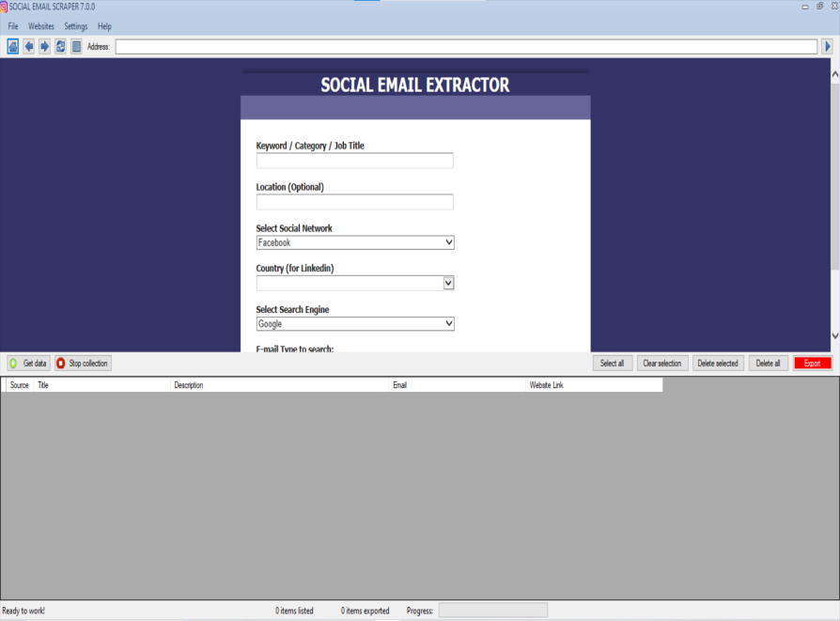
Task: Click the form panel's scroll down arrow
Action: pos(835,336)
